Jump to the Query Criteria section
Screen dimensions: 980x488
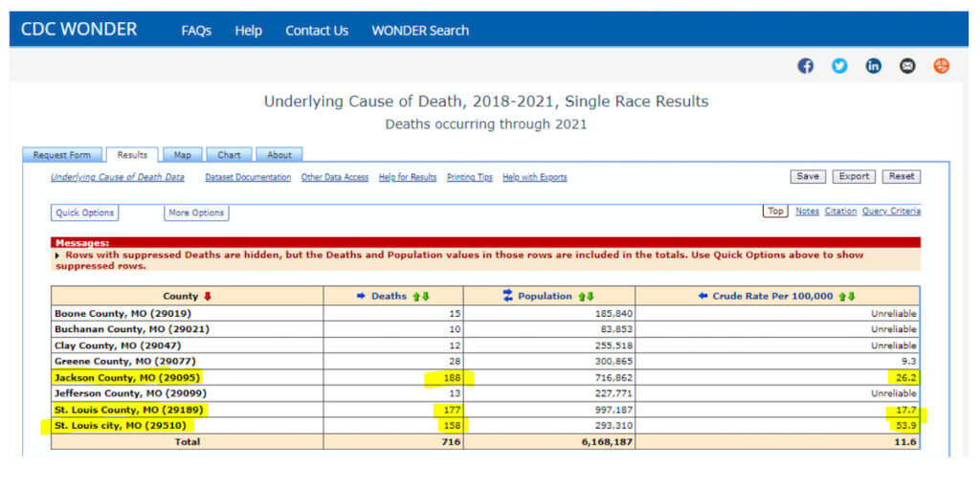[891, 211]
